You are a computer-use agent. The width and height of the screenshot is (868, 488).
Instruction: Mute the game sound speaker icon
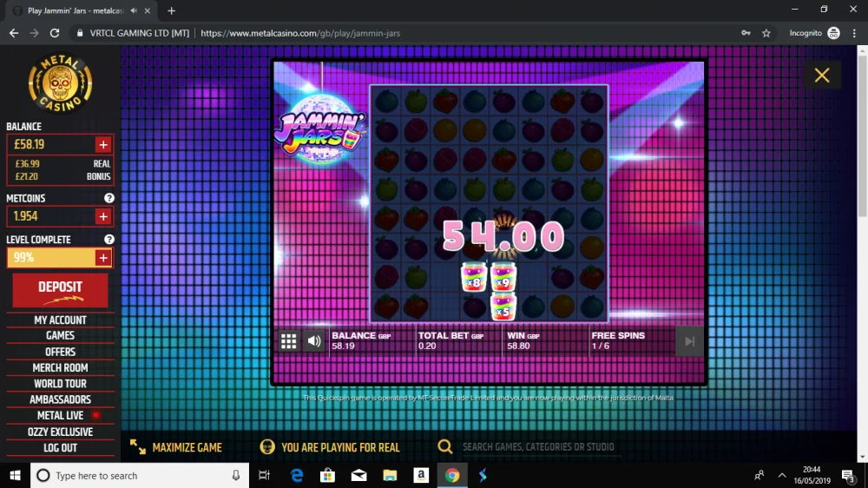[x=314, y=340]
